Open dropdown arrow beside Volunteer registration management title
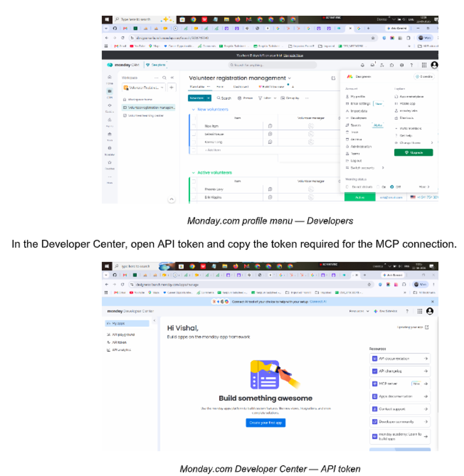The image size is (464, 476). coord(290,78)
